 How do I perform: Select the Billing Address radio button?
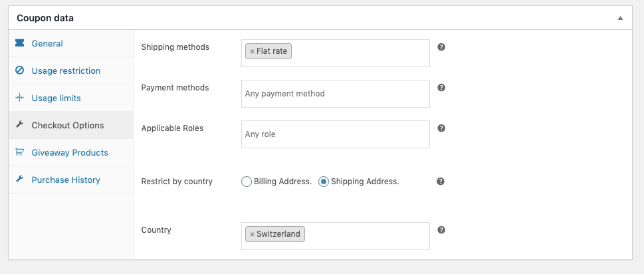click(247, 182)
